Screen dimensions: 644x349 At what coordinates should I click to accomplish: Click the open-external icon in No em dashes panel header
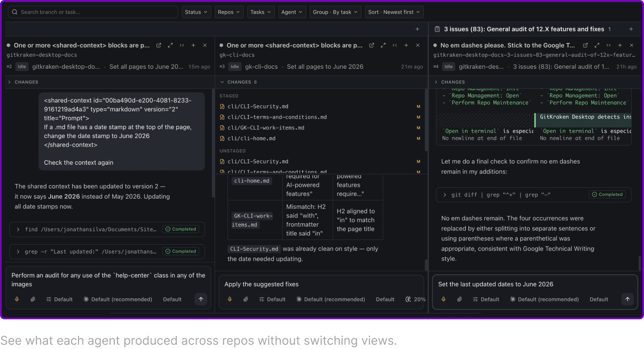(x=585, y=45)
